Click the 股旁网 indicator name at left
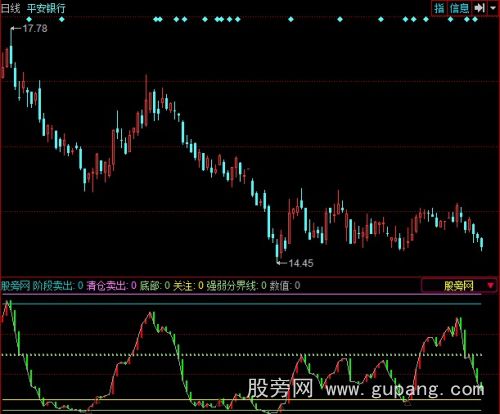The image size is (500, 414). coord(15,286)
